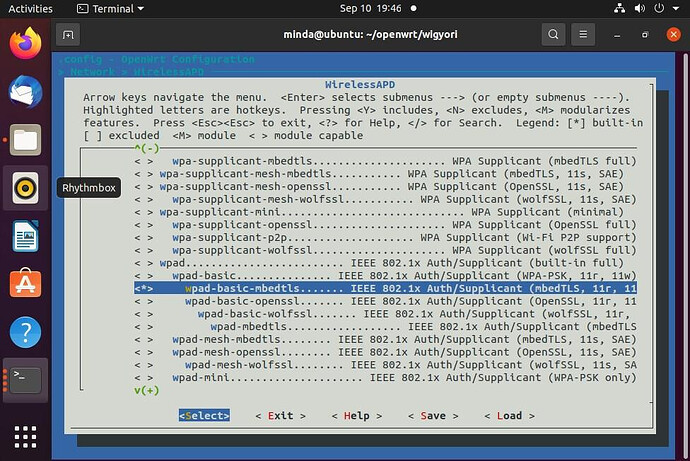Toggle wpad-mini selection box

pyautogui.click(x=144, y=378)
